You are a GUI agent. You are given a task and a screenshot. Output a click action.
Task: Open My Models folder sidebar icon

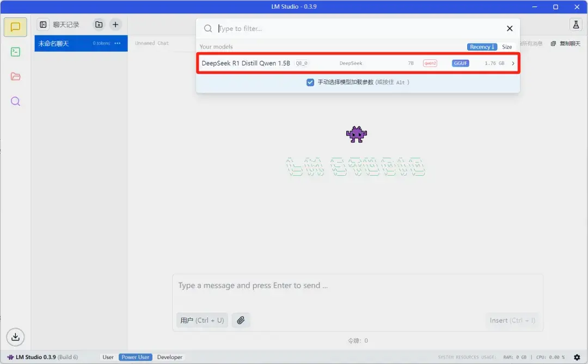click(x=15, y=77)
